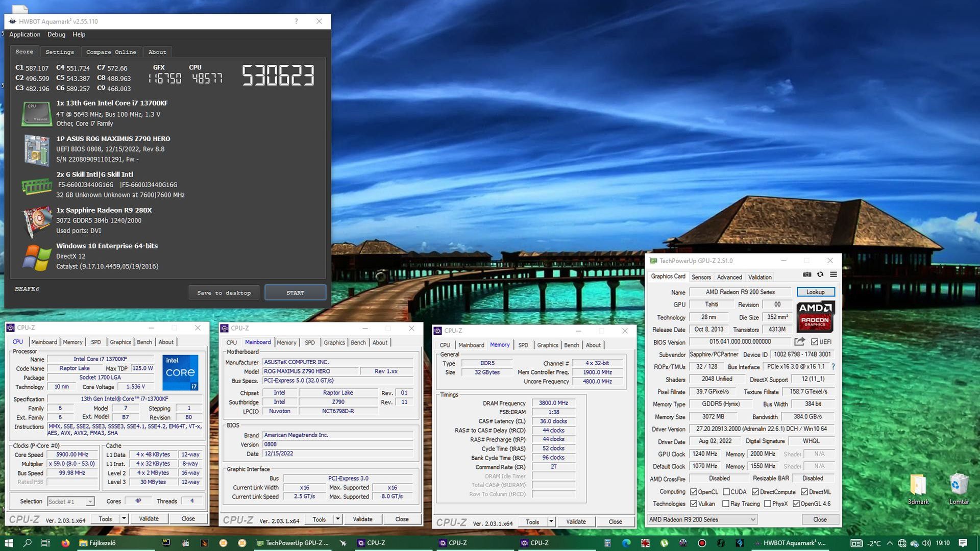
Task: Toggle the PhysX checkbox
Action: (768, 504)
